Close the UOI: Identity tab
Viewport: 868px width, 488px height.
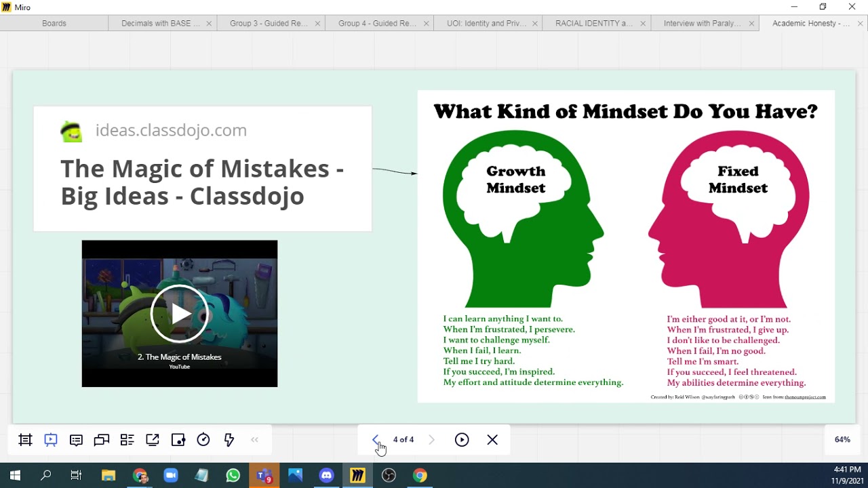click(534, 23)
